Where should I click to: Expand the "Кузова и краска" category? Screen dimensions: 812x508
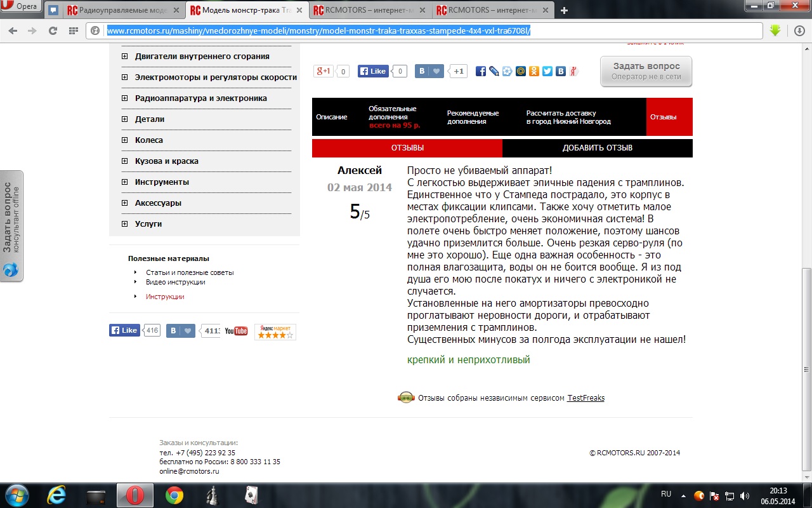124,161
